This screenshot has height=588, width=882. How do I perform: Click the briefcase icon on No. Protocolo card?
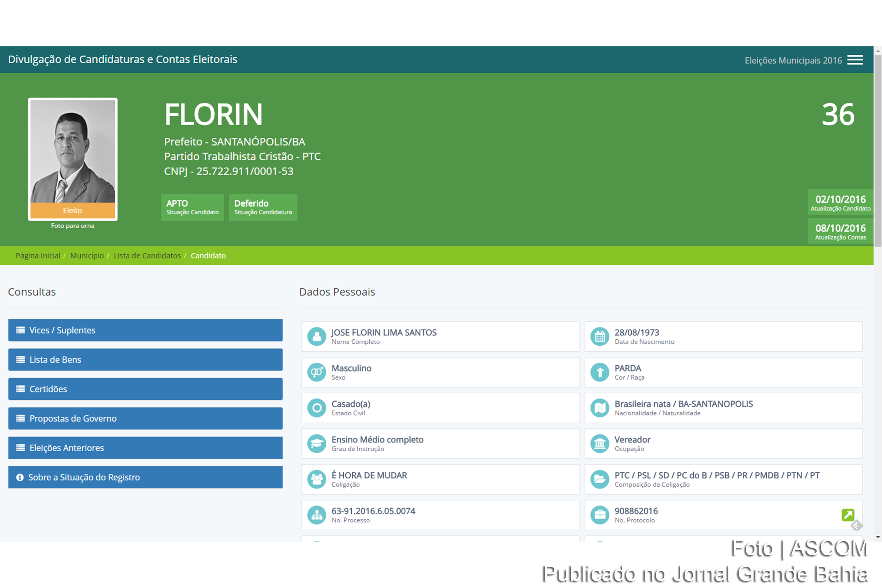pyautogui.click(x=600, y=514)
